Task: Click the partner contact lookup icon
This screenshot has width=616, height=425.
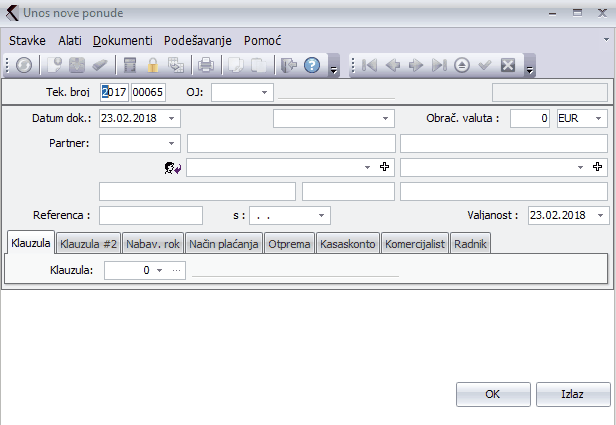Action: [x=172, y=168]
